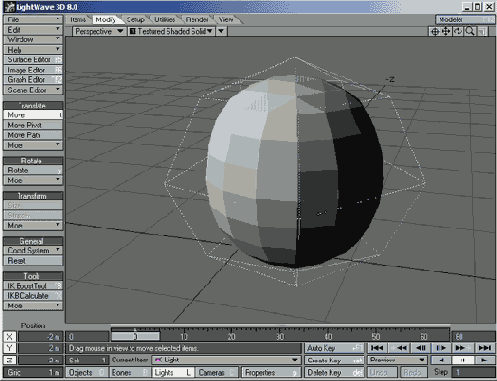The image size is (497, 381).
Task: Expand the More dropdown under Tools
Action: click(x=33, y=305)
